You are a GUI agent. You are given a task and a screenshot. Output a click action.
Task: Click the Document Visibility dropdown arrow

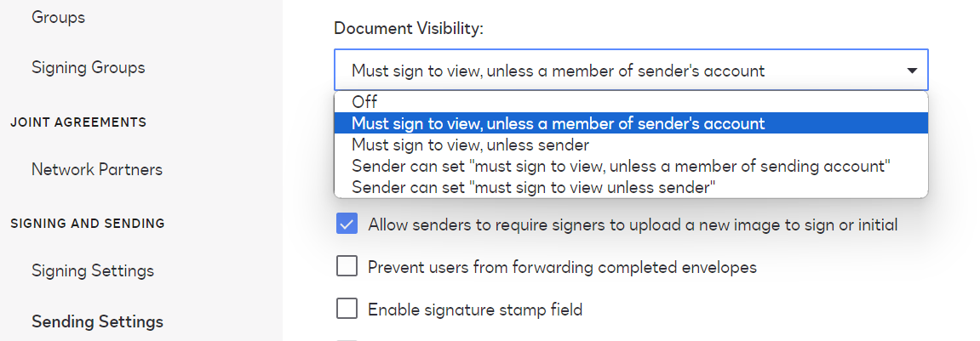911,71
